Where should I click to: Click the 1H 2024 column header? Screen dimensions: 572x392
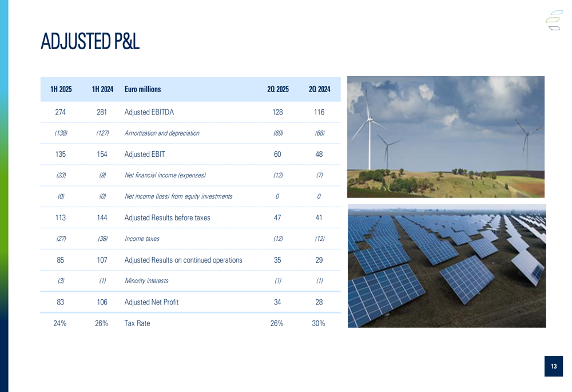pos(102,89)
